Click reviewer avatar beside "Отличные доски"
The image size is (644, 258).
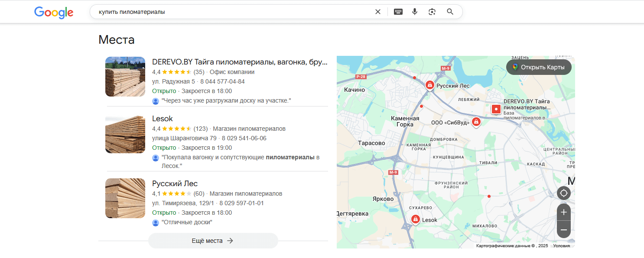[156, 223]
